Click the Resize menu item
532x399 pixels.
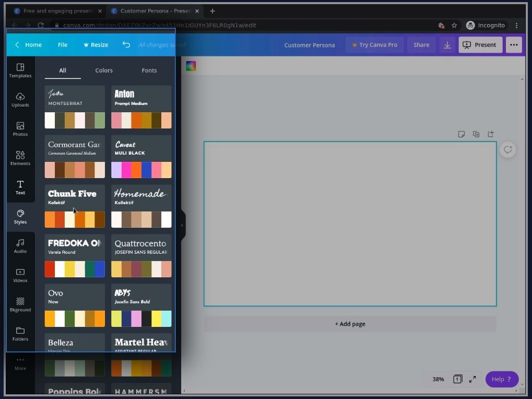coord(96,45)
